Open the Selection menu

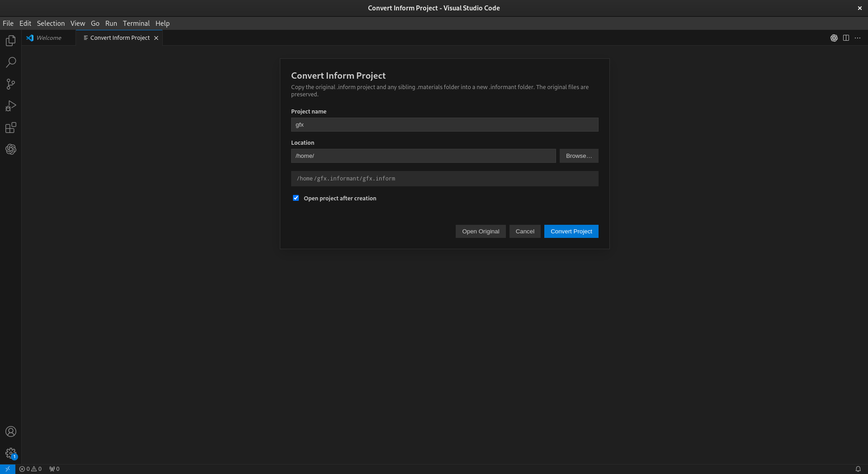click(51, 24)
